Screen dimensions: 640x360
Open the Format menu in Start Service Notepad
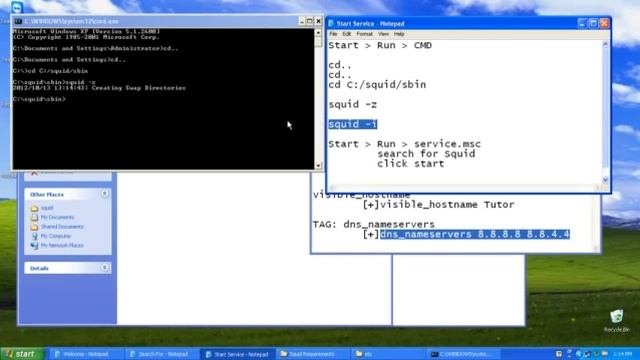(364, 34)
